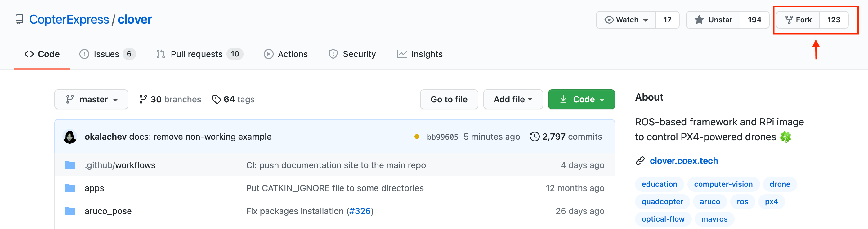Open the master branch selector

91,100
